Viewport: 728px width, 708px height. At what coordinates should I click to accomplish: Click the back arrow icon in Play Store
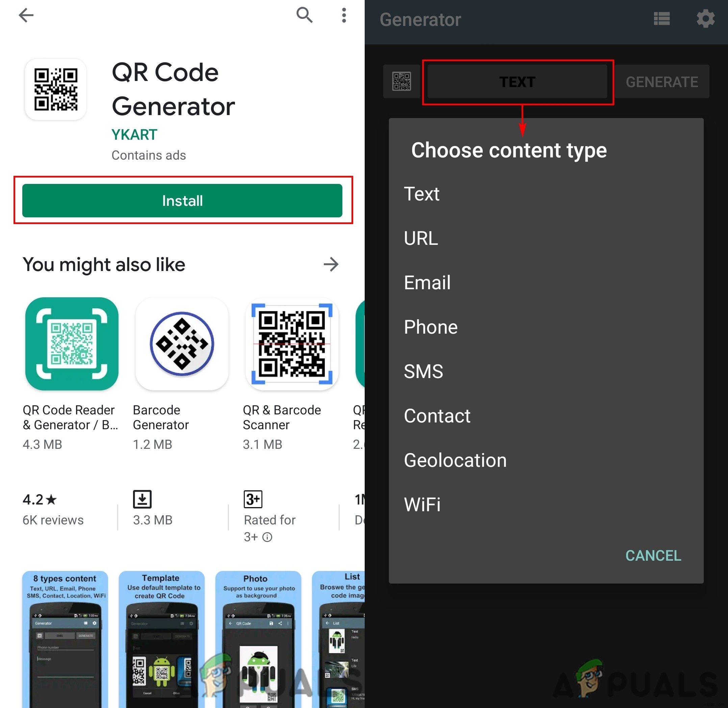[26, 16]
